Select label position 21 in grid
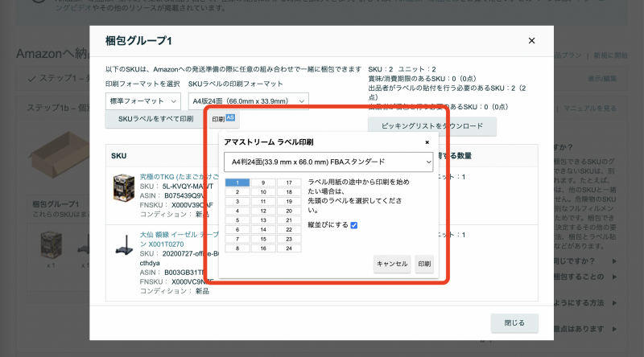 point(289,220)
